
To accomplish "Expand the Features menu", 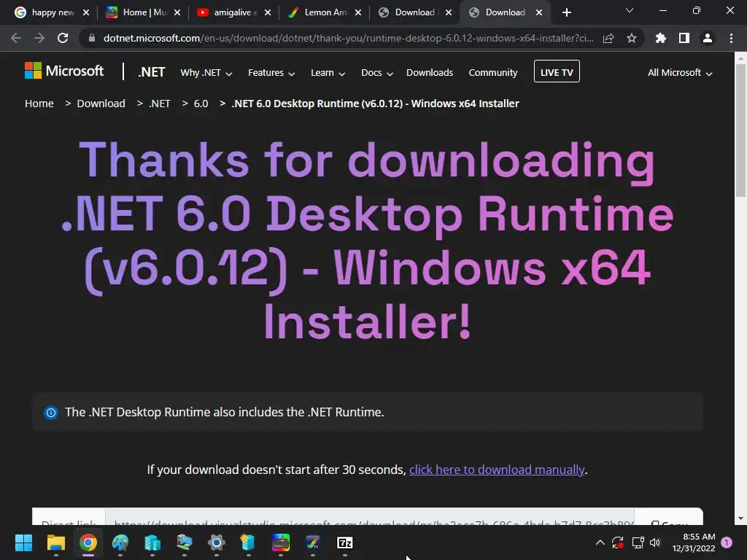I will click(x=271, y=73).
